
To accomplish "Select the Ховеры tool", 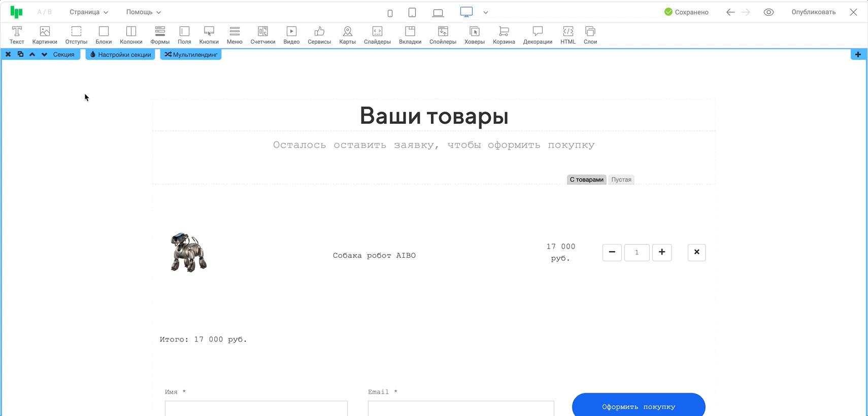I will point(475,35).
